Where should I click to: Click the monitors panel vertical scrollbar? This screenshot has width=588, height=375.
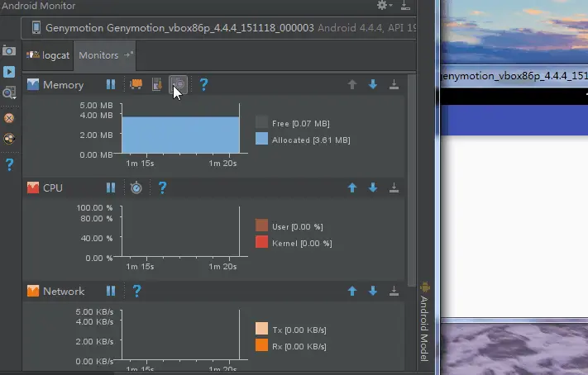pyautogui.click(x=411, y=180)
